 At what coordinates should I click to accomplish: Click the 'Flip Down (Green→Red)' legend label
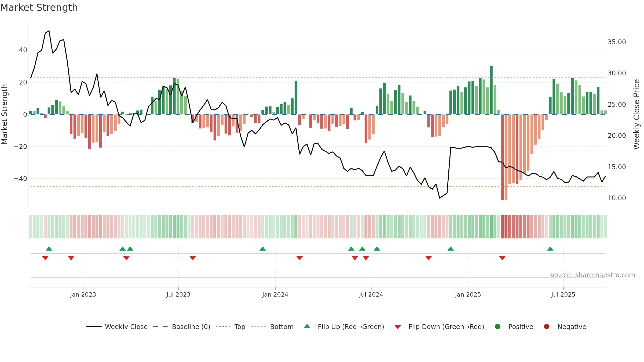(446, 327)
